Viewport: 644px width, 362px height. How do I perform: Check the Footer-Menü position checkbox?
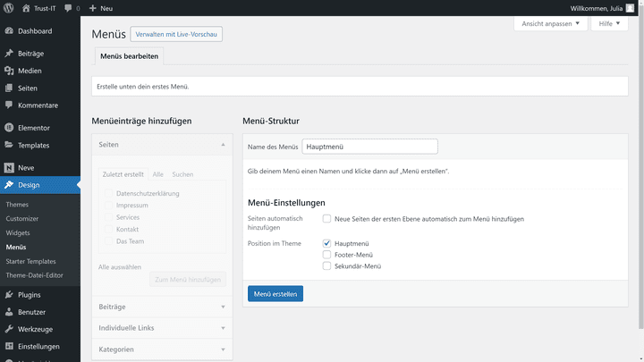(x=326, y=255)
